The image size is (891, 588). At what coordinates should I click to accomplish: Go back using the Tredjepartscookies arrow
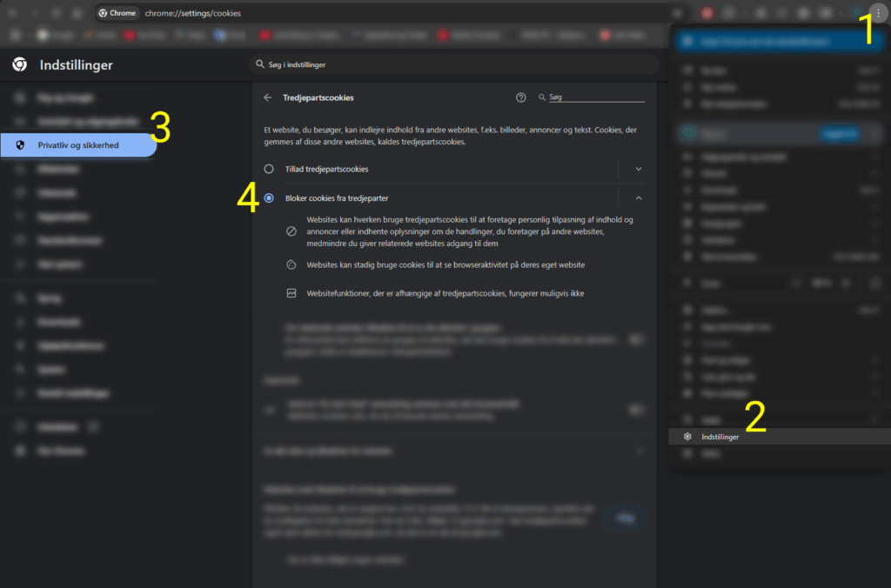(x=268, y=98)
